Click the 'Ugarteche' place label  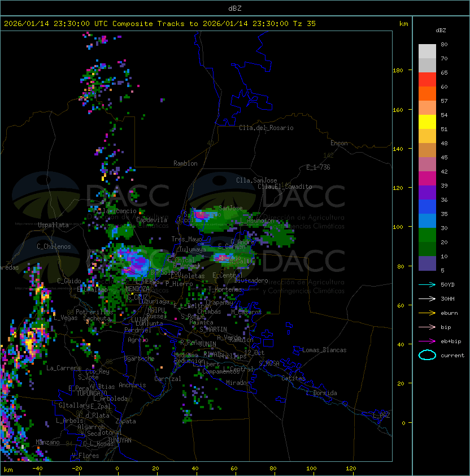[140, 358]
